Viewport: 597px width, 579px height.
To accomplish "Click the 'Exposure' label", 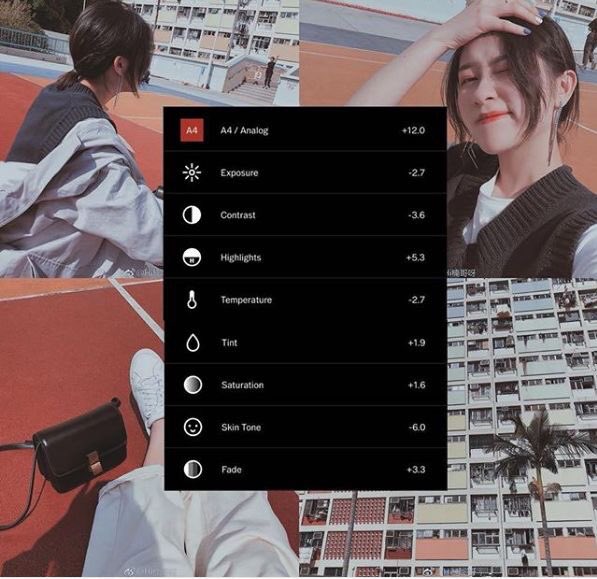I will (239, 173).
